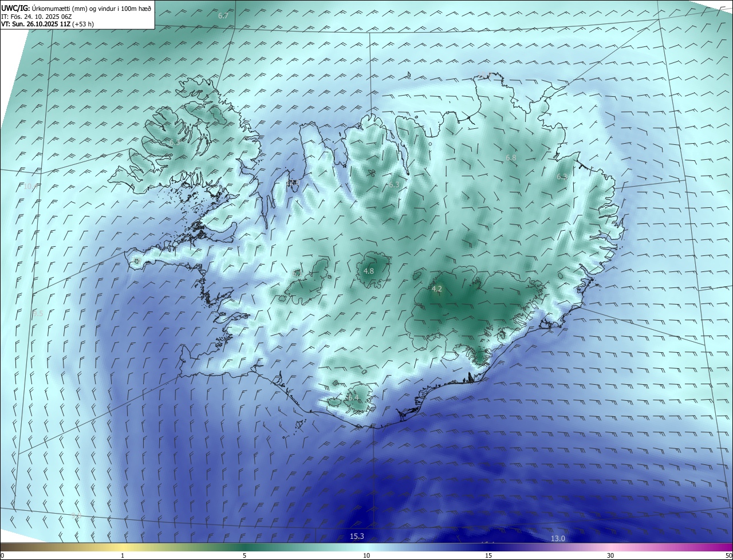Click the 9.5 value over the southwest ocean
Screen dimensions: 733x560
(x=38, y=313)
